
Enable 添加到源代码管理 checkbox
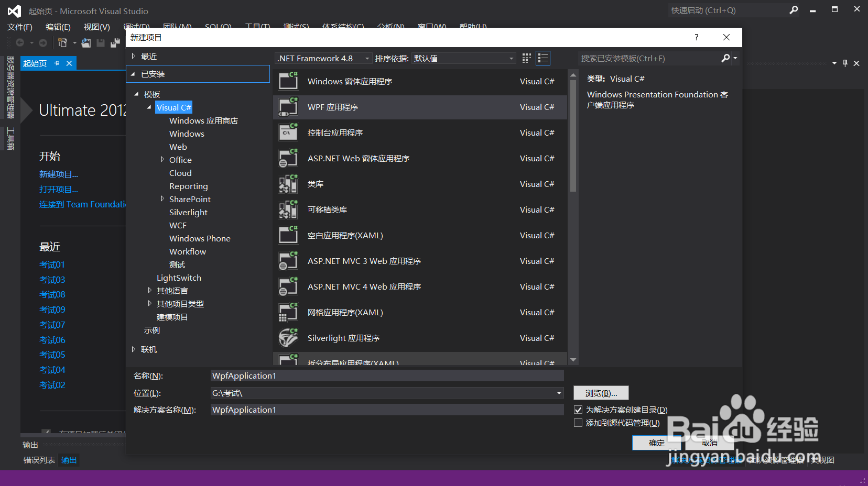coord(578,423)
